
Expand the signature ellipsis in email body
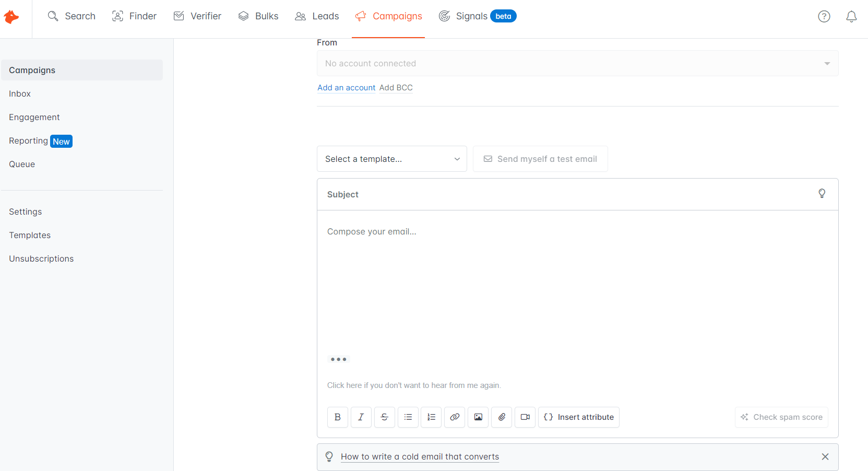[339, 359]
